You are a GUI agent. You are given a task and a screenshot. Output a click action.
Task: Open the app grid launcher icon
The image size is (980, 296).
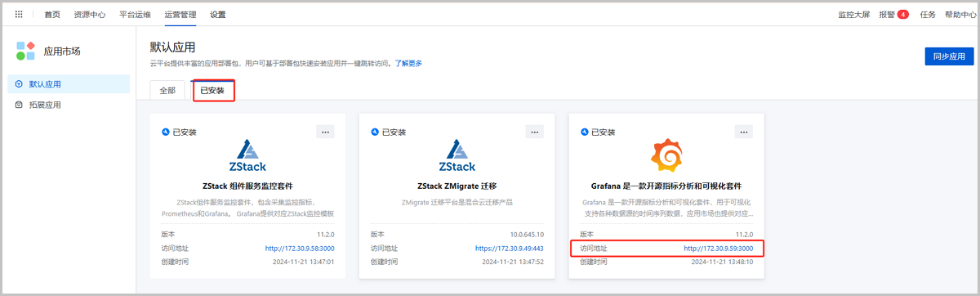coord(19,15)
